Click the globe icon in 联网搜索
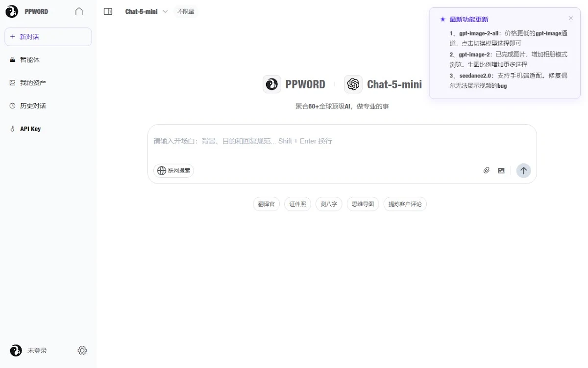 point(161,171)
